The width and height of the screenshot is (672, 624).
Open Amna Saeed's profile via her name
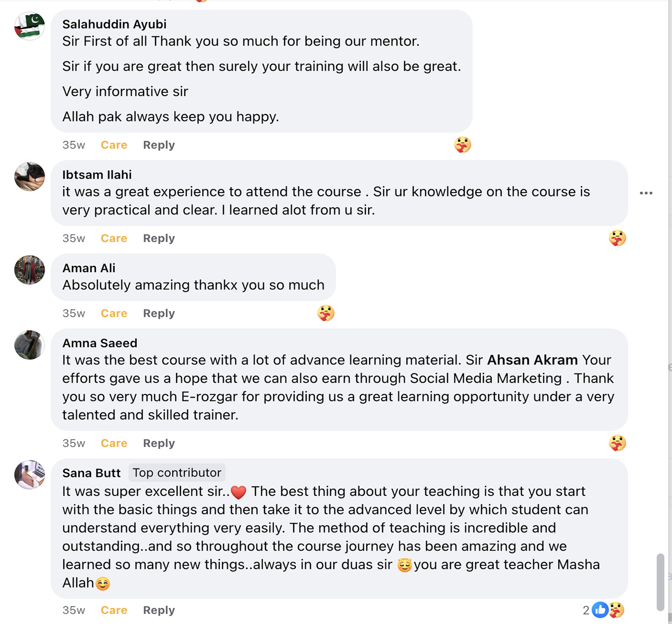tap(100, 343)
